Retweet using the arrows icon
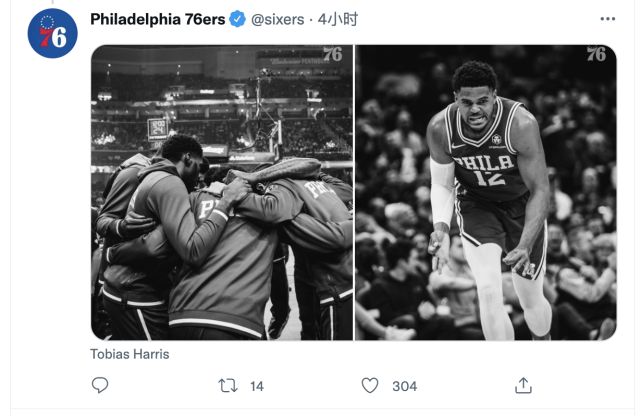This screenshot has width=641, height=416. [229, 385]
